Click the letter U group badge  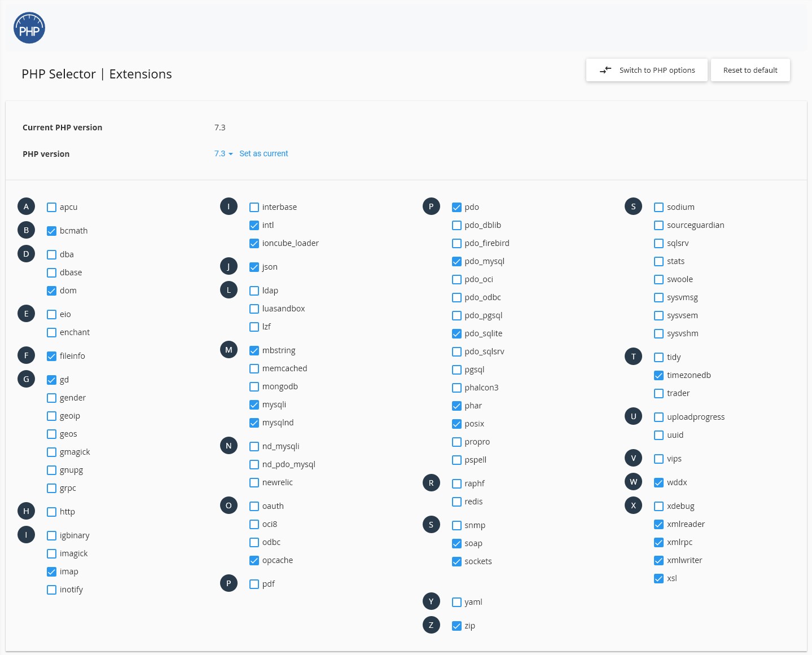tap(633, 416)
